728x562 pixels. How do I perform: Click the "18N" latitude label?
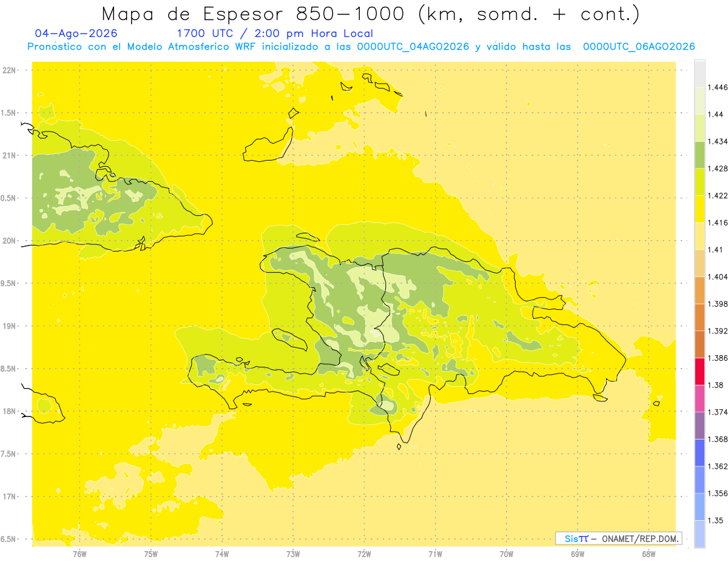(x=9, y=412)
